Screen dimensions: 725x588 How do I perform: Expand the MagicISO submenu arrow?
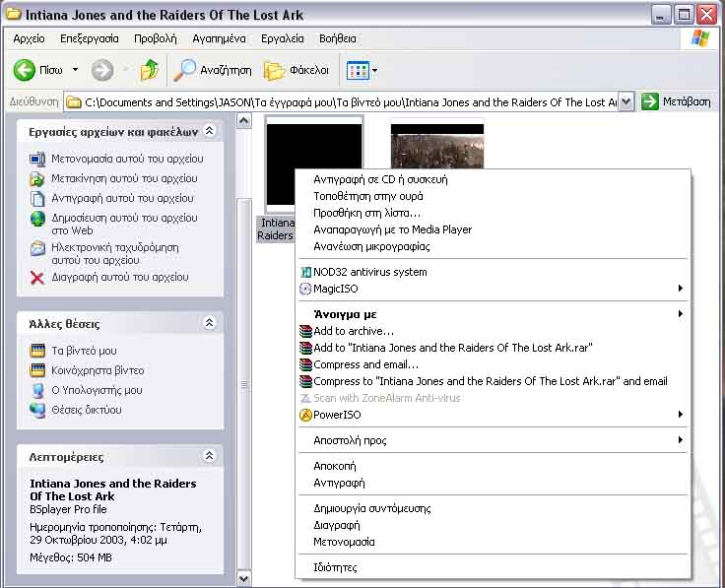point(680,289)
